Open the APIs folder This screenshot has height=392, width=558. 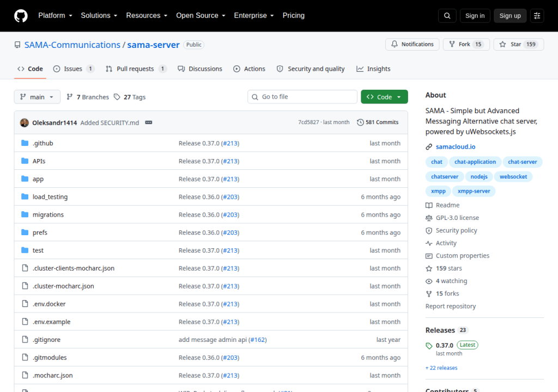tap(39, 161)
